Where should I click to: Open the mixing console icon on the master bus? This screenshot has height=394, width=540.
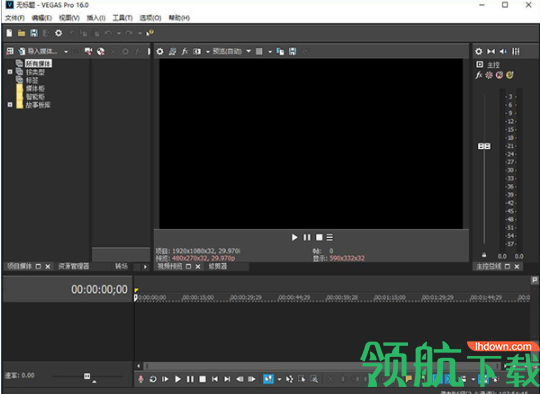tap(516, 52)
